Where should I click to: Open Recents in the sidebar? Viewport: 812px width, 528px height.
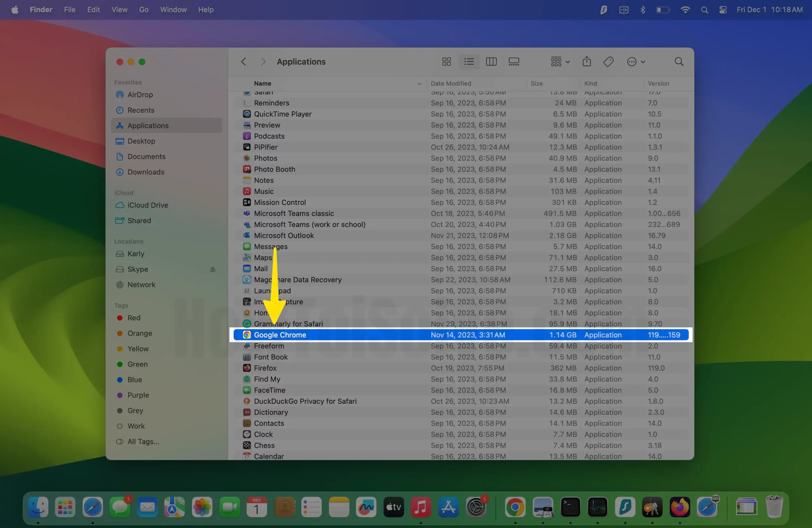coord(167,110)
